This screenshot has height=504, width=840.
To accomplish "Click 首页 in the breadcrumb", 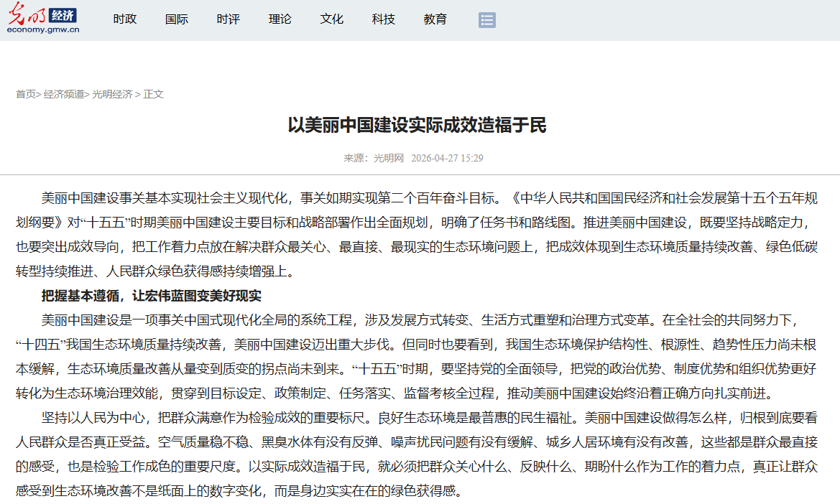I will coord(26,94).
